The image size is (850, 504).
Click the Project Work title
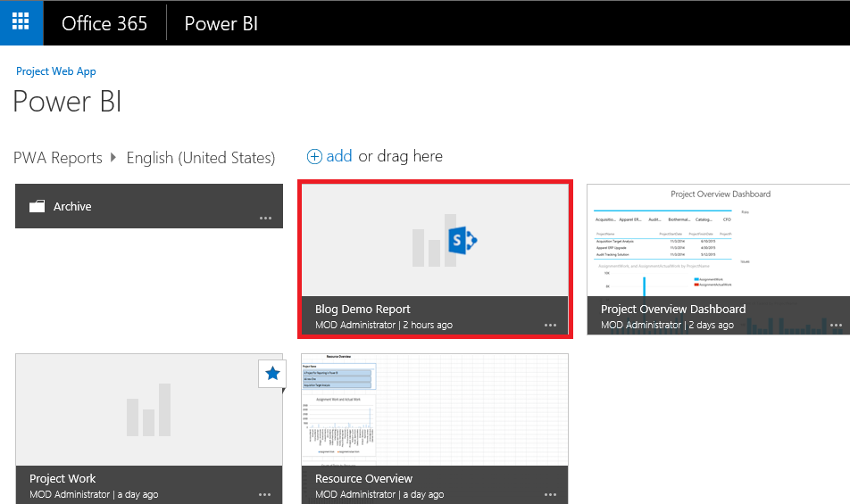tap(62, 478)
